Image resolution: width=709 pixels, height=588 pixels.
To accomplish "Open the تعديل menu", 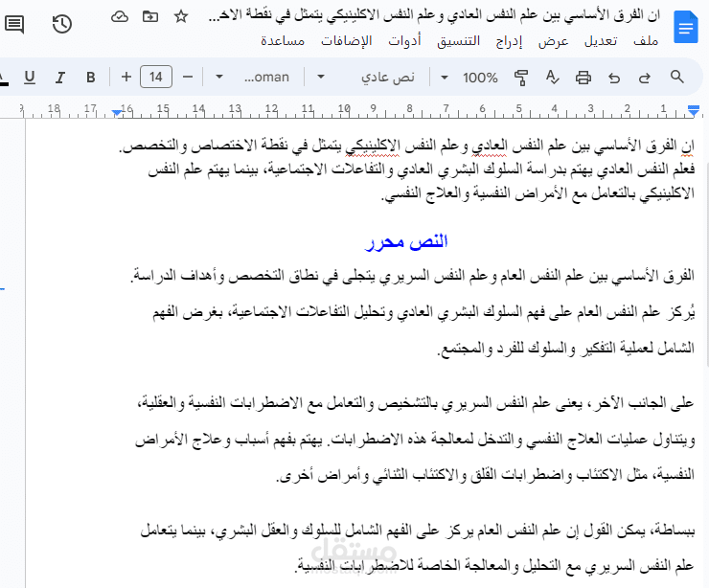I will tap(601, 40).
